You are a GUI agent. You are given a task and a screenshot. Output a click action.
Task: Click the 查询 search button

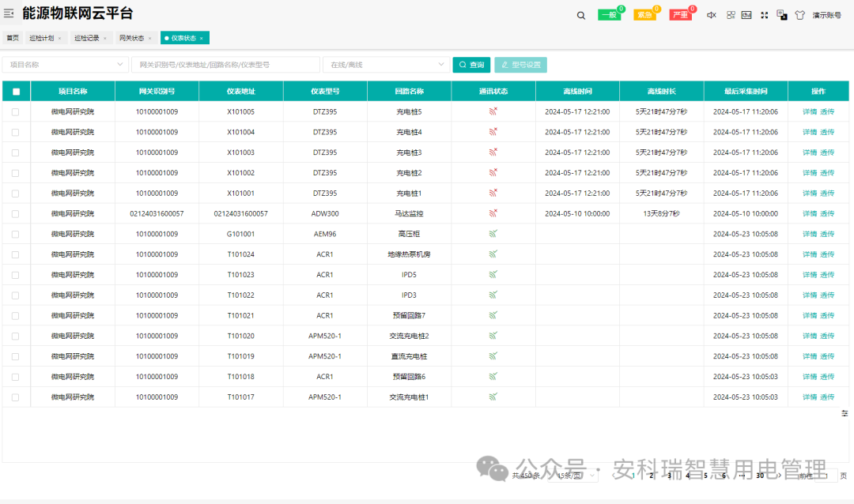(x=471, y=65)
